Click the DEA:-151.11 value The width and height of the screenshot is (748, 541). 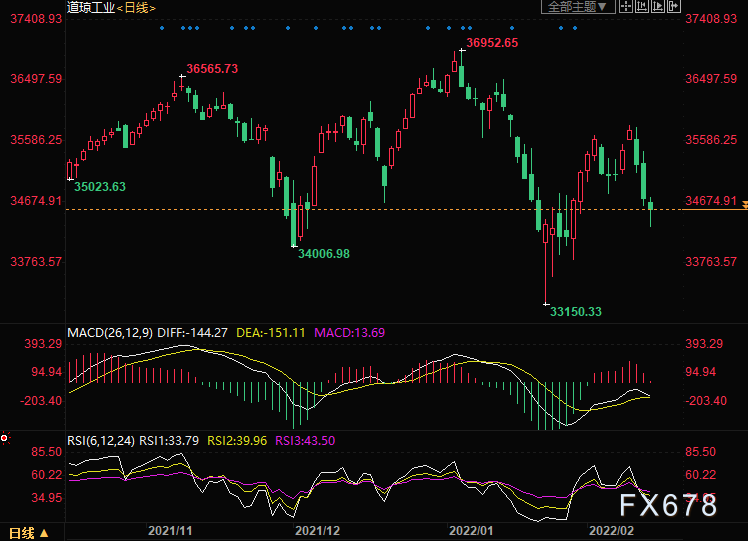pos(270,333)
